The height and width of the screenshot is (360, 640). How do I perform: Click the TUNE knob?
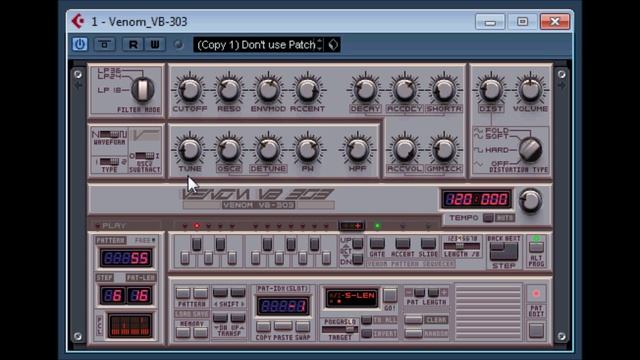190,149
